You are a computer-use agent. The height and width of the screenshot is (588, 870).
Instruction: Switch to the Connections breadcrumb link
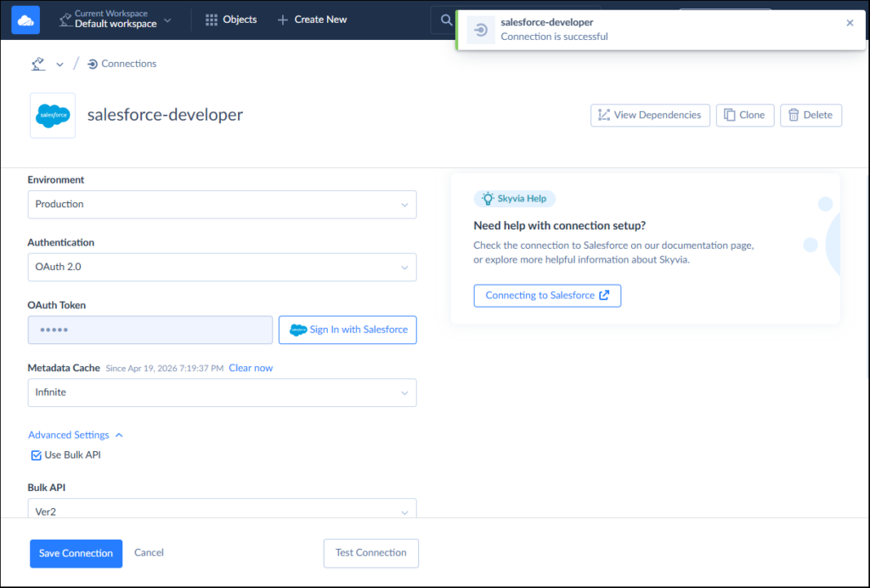[x=129, y=63]
